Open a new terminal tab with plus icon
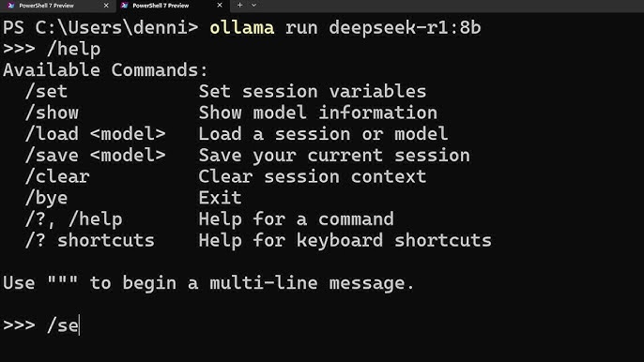 240,6
